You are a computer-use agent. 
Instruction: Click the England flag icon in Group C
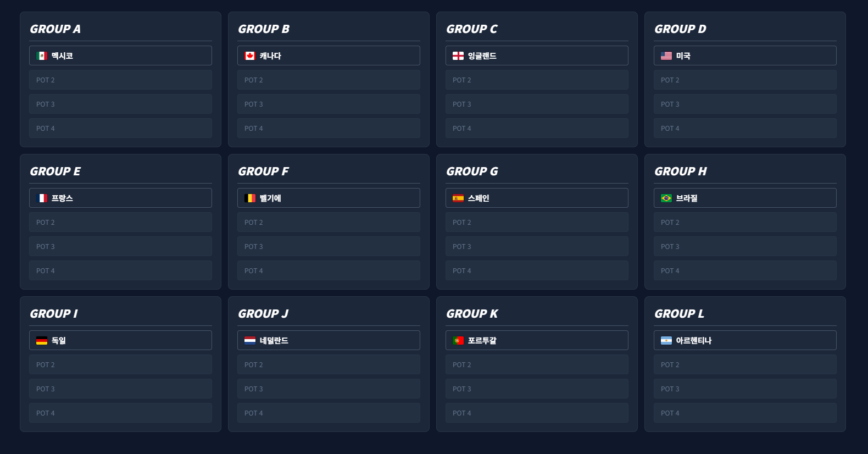pos(458,56)
